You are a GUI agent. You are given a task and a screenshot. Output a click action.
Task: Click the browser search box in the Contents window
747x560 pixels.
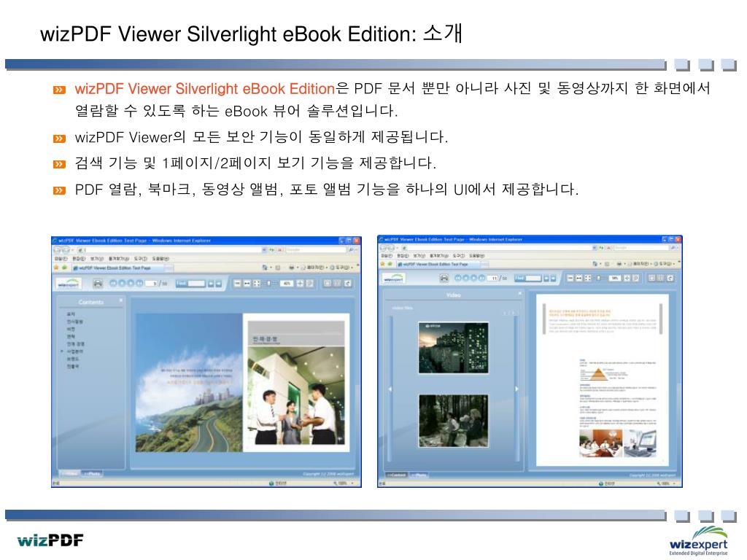coord(315,249)
